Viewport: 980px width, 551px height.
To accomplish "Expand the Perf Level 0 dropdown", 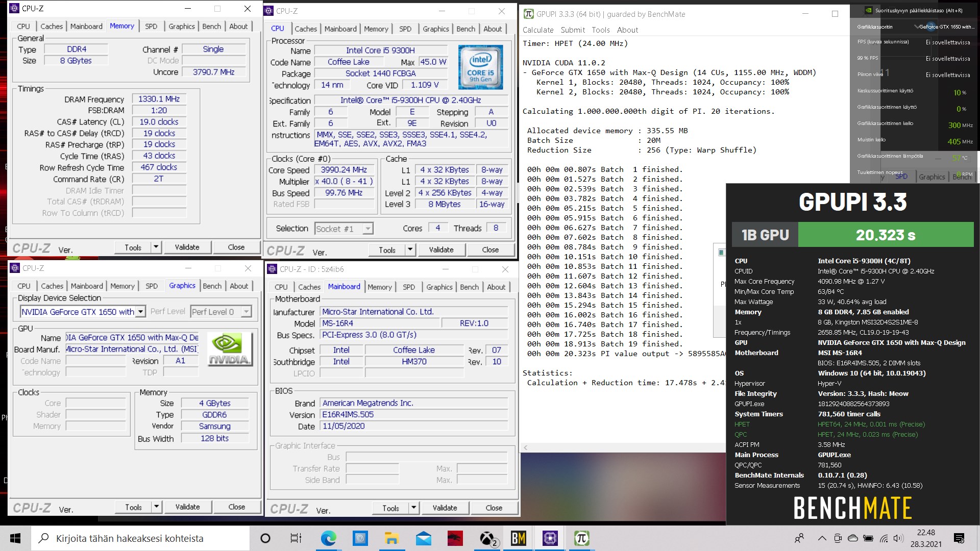I will (247, 311).
